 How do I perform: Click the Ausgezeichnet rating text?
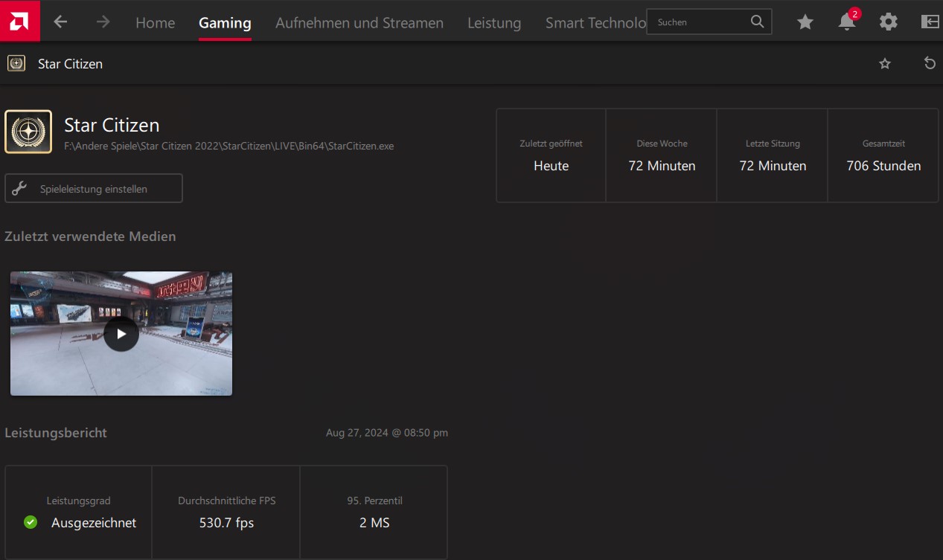(94, 523)
